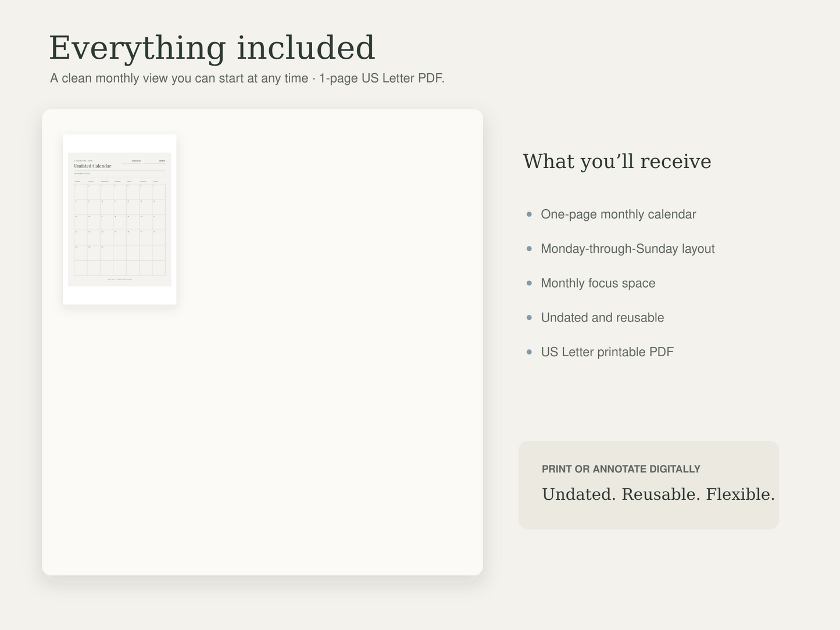Image resolution: width=840 pixels, height=630 pixels.
Task: Click the 'Undated. Reusable. Flexible.' tagline
Action: coord(658,494)
